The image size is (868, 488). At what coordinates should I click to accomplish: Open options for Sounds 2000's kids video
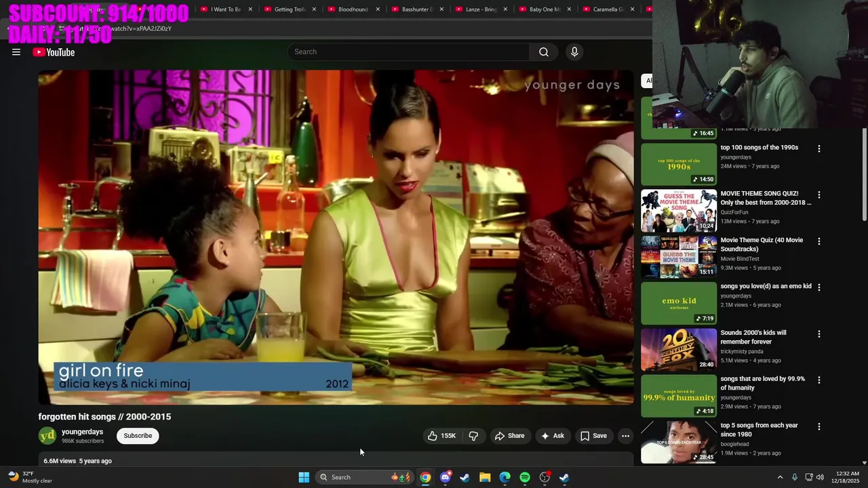[x=818, y=334]
